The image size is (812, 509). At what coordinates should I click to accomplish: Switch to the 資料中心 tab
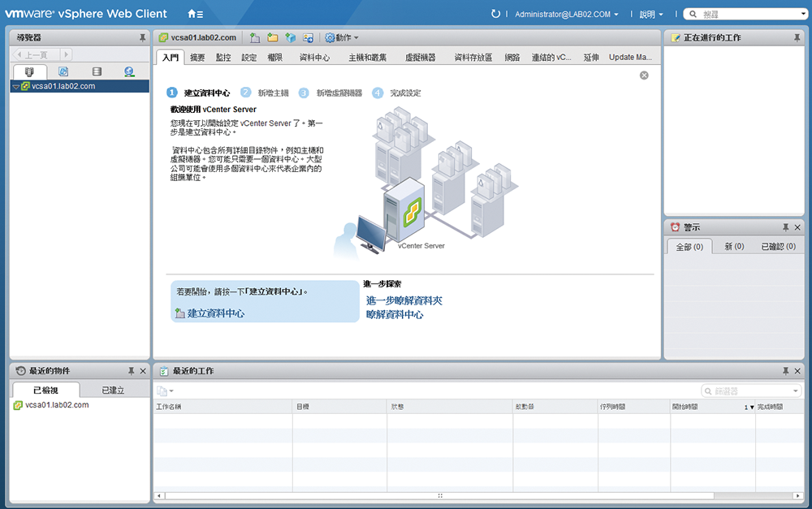click(314, 58)
